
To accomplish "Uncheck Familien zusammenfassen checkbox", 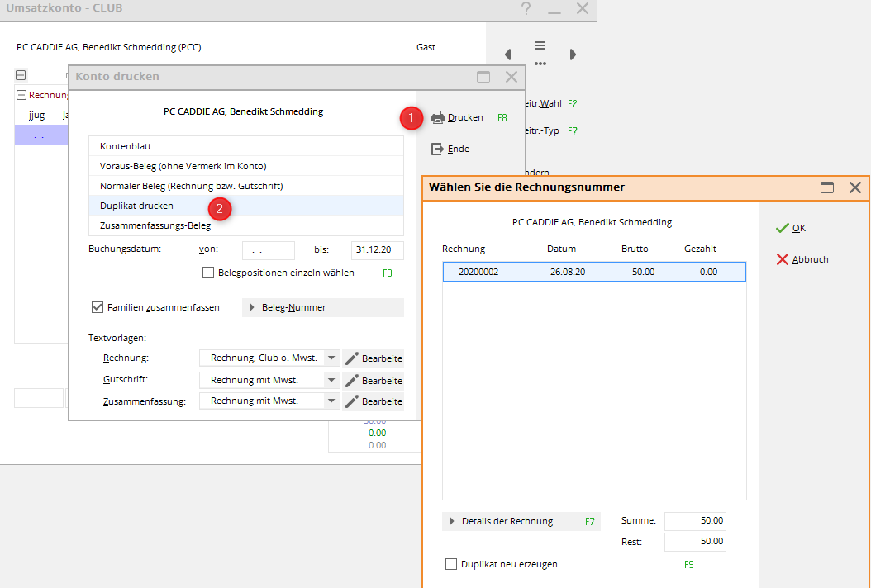I will tap(98, 307).
